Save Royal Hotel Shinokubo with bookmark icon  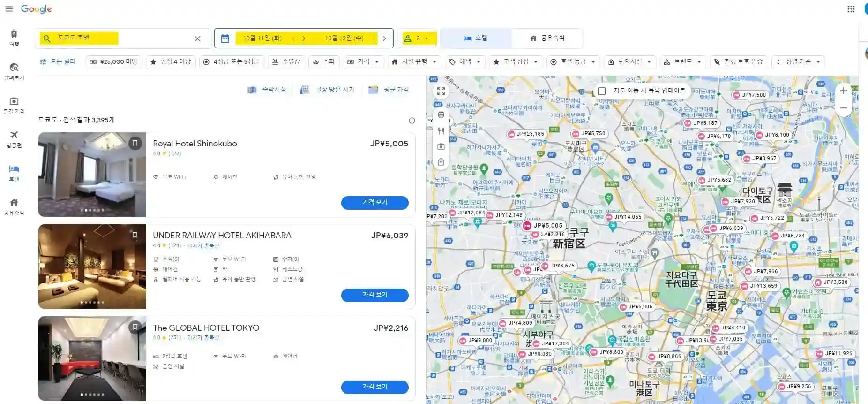135,143
